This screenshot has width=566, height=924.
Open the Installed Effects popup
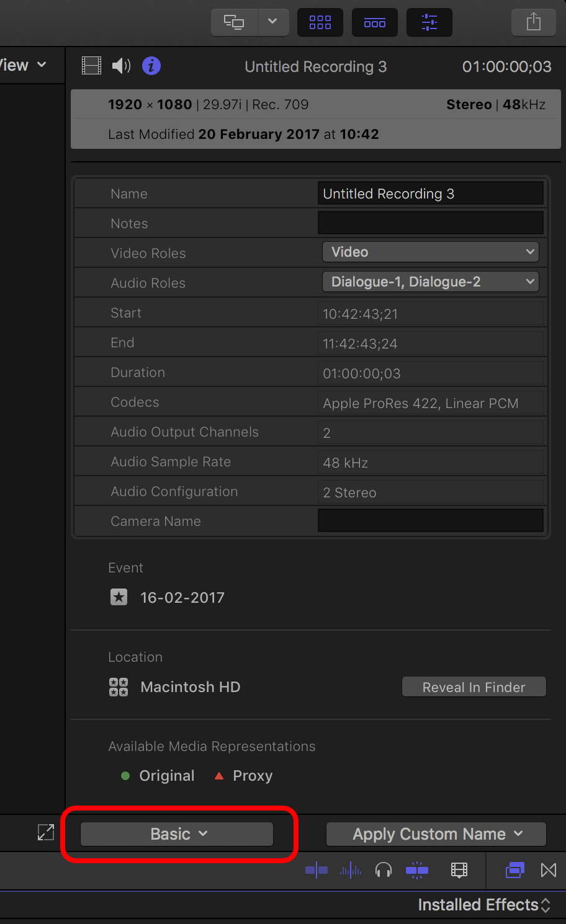coord(484,905)
